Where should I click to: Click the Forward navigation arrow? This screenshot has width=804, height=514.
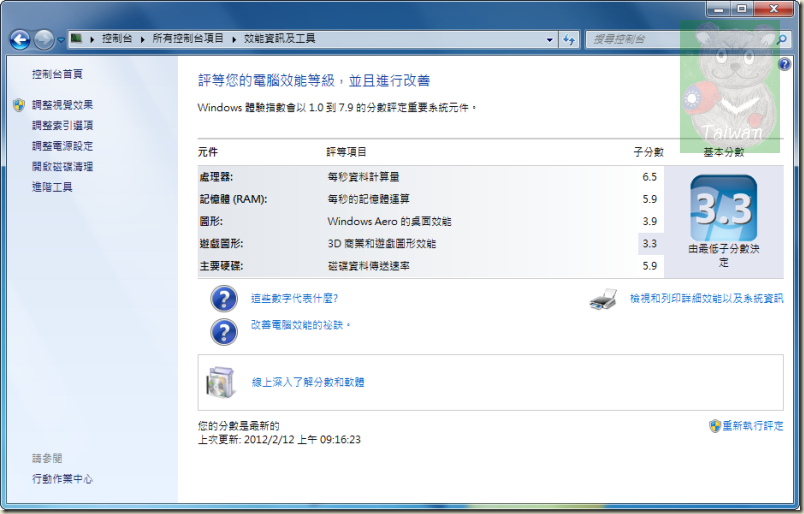pos(44,39)
